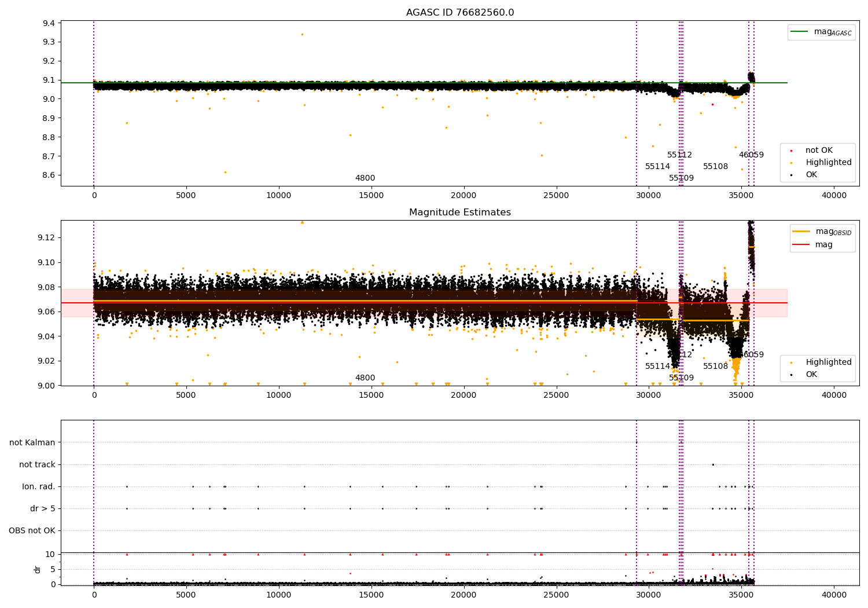Click obsid label 55112 in the top panel

[x=680, y=155]
